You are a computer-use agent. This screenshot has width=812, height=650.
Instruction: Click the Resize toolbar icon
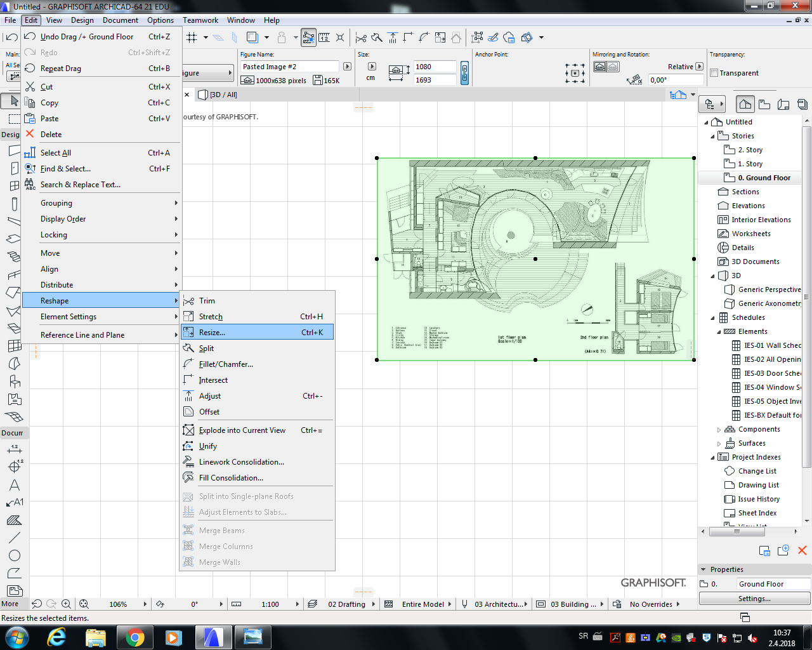(x=440, y=37)
